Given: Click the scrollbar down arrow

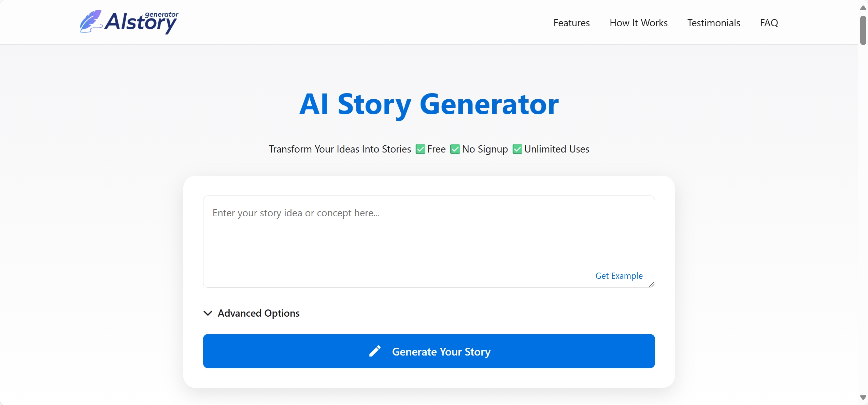Looking at the screenshot, I should (x=863, y=397).
